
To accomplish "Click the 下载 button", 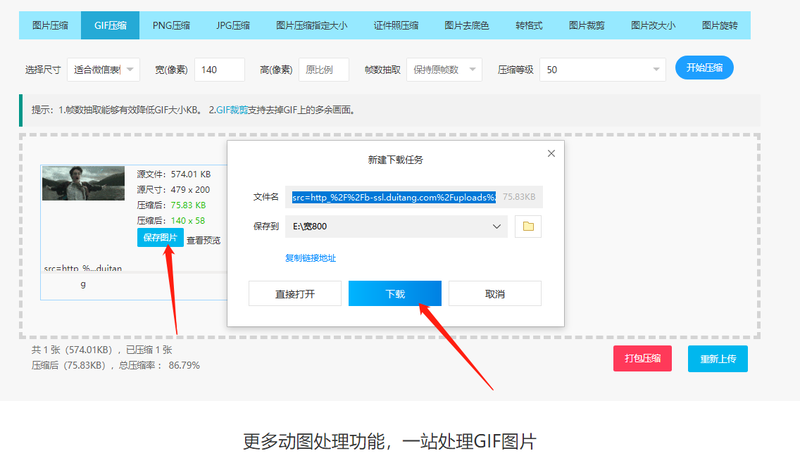I will pyautogui.click(x=395, y=294).
